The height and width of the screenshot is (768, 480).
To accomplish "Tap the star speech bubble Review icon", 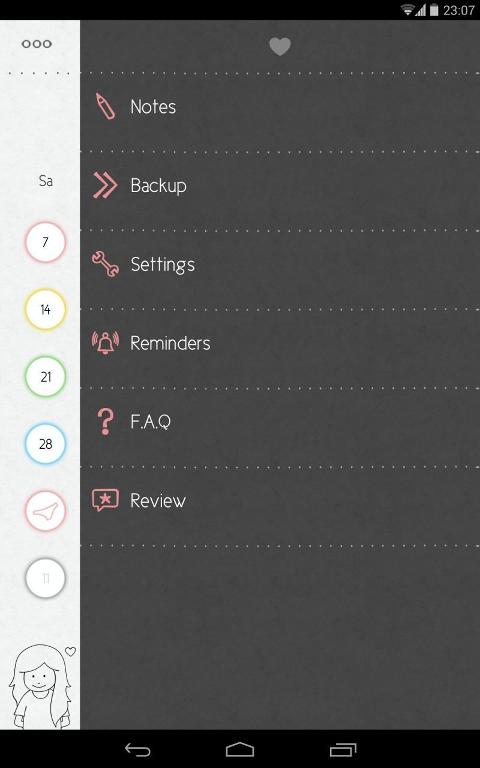I will click(105, 500).
